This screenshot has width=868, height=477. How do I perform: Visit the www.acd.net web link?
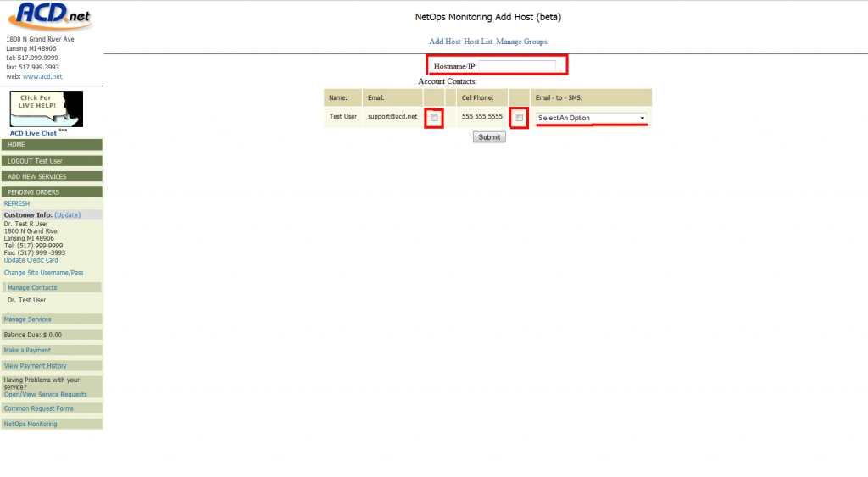coord(42,76)
